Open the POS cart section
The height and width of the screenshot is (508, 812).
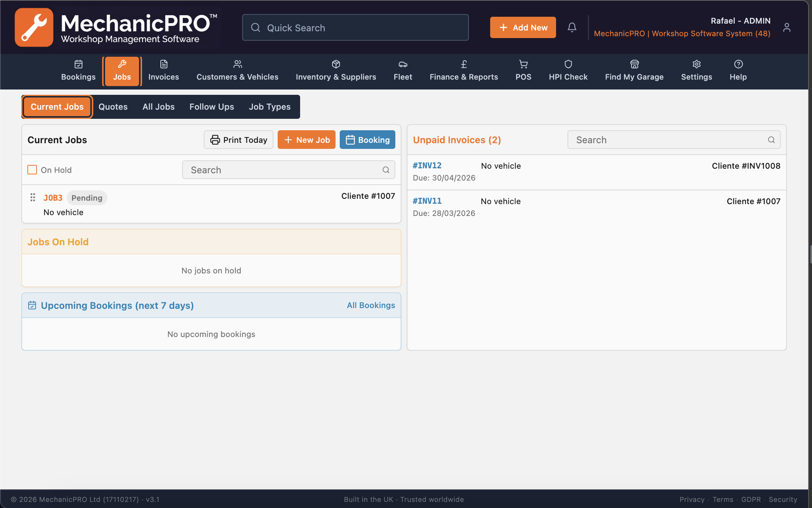point(523,71)
